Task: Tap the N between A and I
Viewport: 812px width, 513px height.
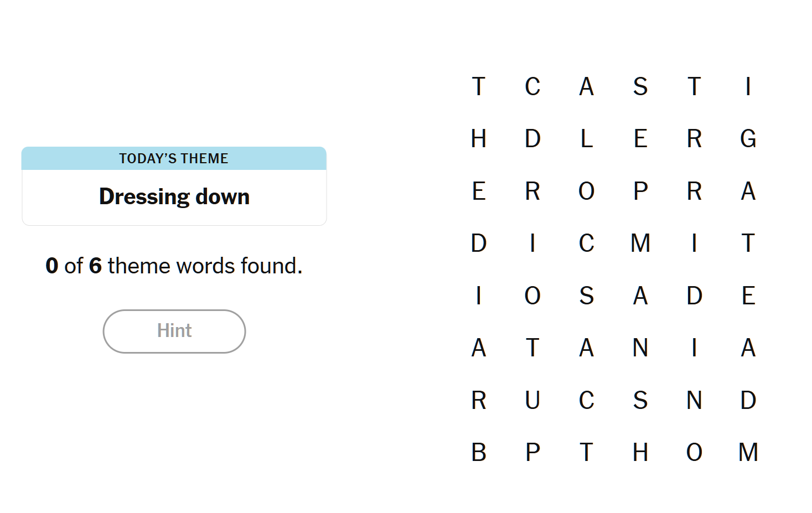Action: (x=640, y=348)
